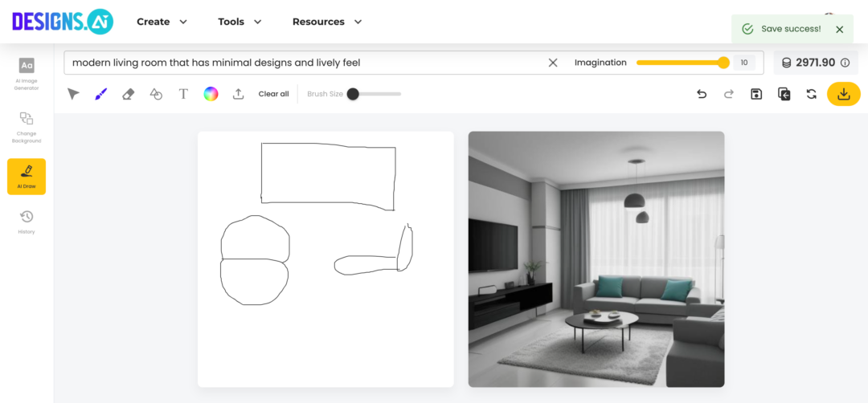
Task: Regenerate image with refresh icon
Action: click(812, 94)
